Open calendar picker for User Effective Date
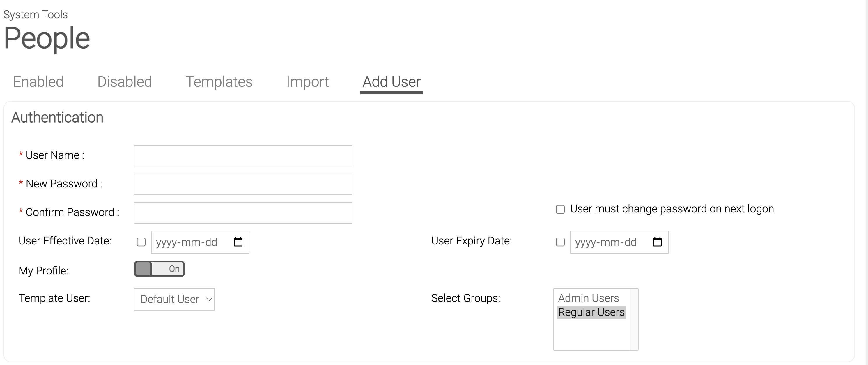This screenshot has height=365, width=868. click(238, 242)
